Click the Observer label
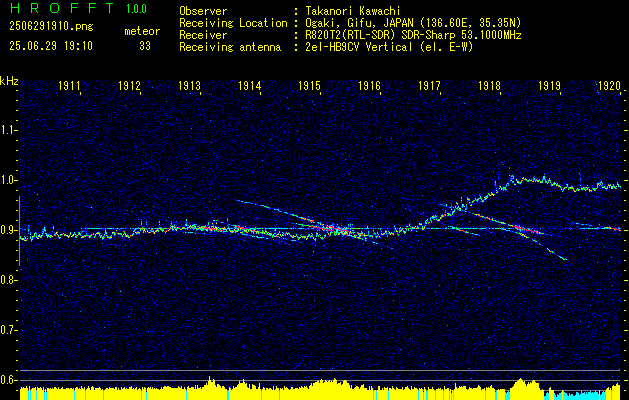 tap(203, 11)
